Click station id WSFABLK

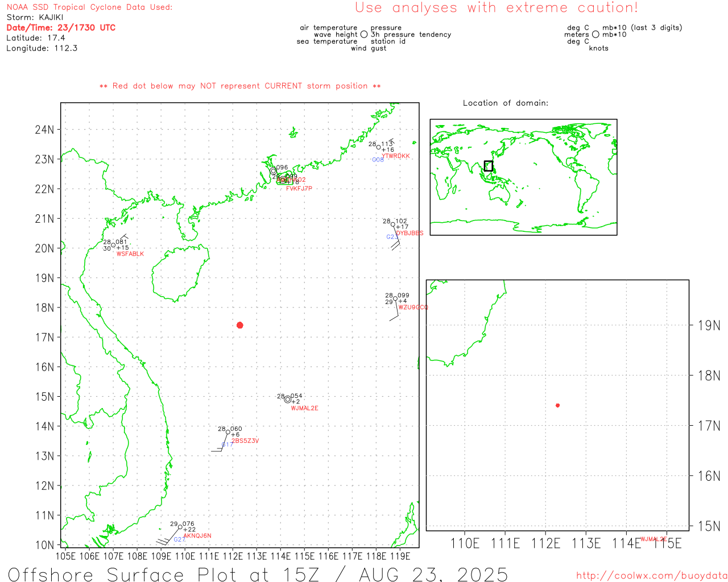click(130, 254)
